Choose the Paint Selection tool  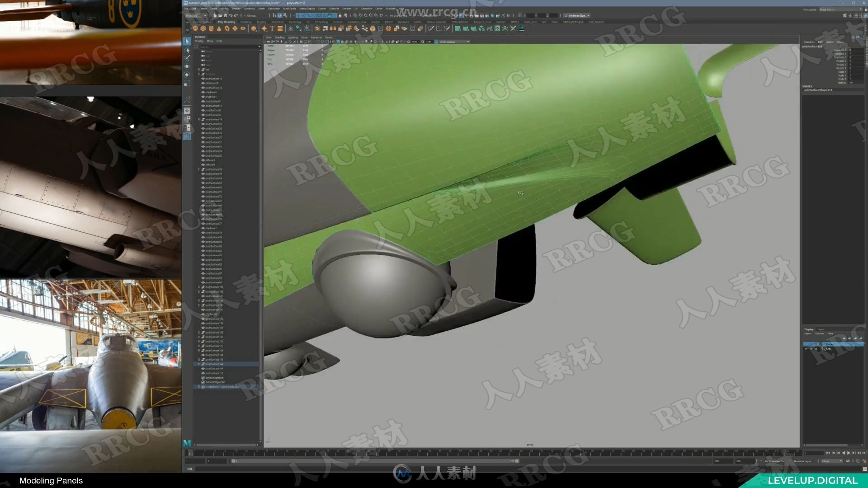(187, 58)
